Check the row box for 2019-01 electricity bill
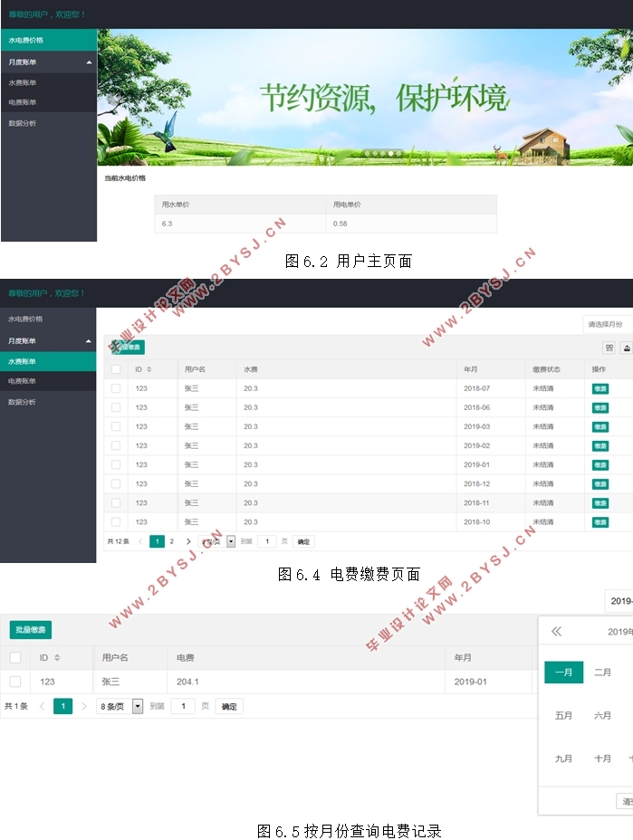The height and width of the screenshot is (840, 633). (x=15, y=682)
